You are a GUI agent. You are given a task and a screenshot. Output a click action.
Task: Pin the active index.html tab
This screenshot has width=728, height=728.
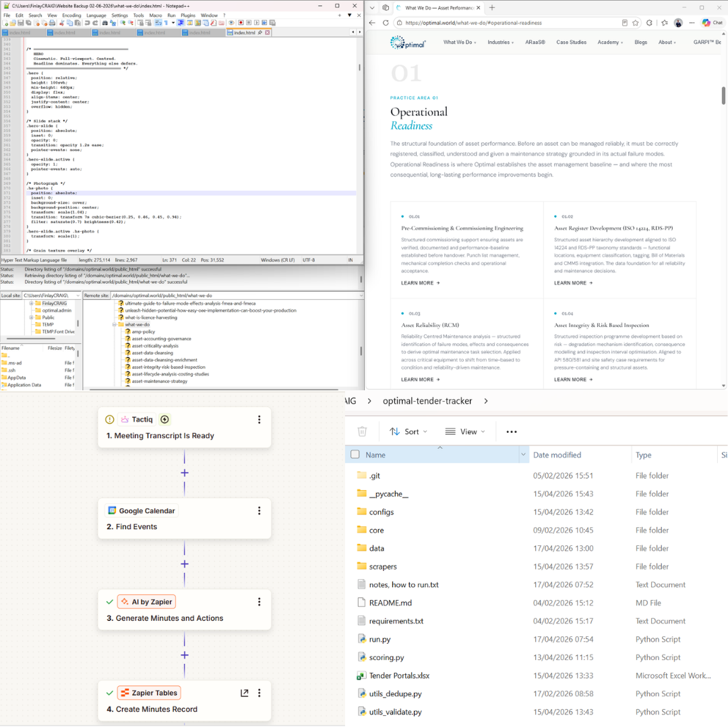pyautogui.click(x=260, y=32)
